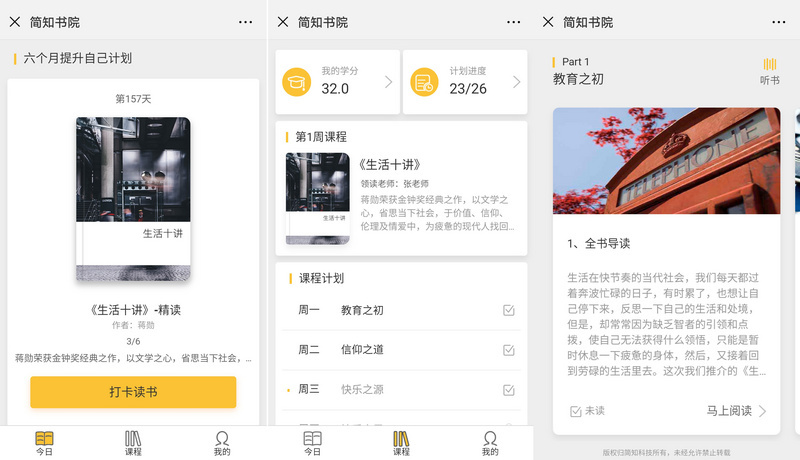The image size is (800, 460).
Task: Expand 我的学分 using its chevron arrow
Action: coord(388,82)
